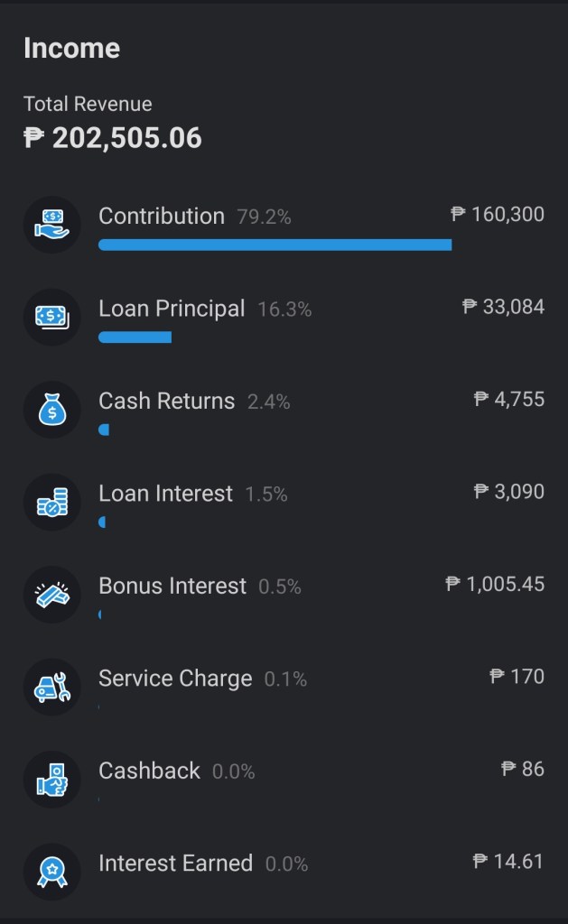This screenshot has height=924, width=568.
Task: Tap the Bonus Interest gold bars icon
Action: coord(51,595)
